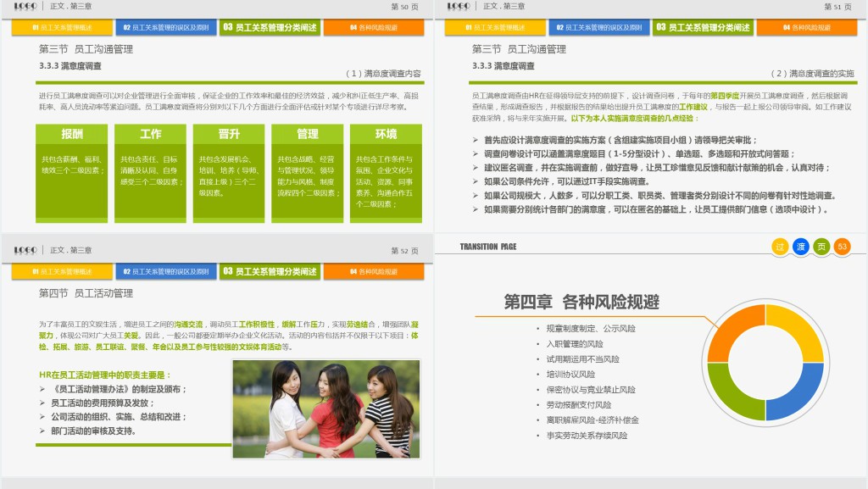Select tab 03 员工关系管理分类阐述 on page 52 slide

tap(270, 271)
